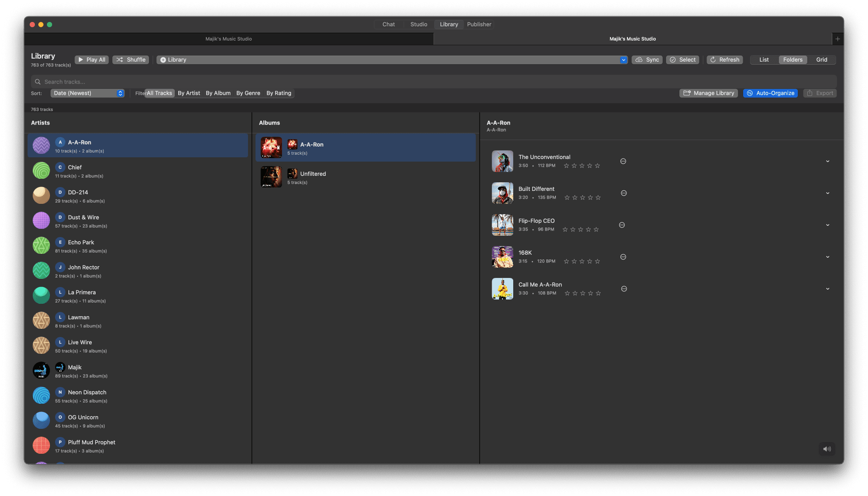Select the Lawman artist row

click(x=138, y=321)
